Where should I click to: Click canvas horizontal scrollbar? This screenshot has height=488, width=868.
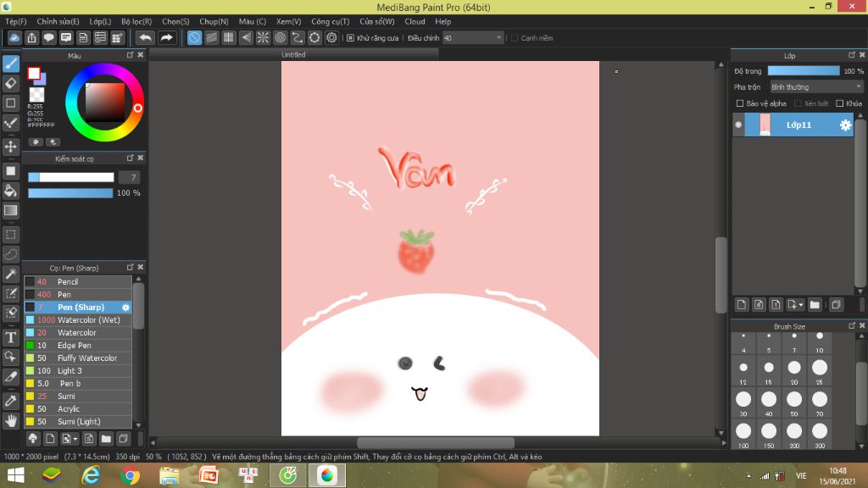pyautogui.click(x=436, y=442)
